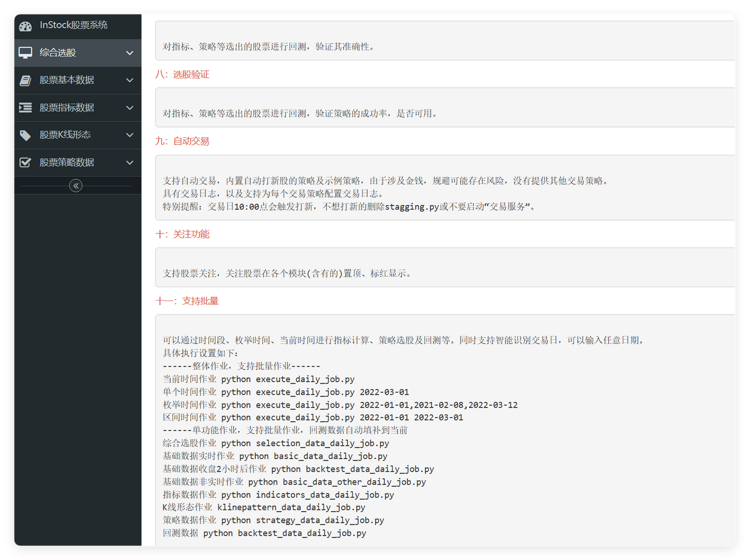Click the 策略数据作业 strategy_data_daily_job.py line
The height and width of the screenshot is (560, 749).
(x=274, y=520)
